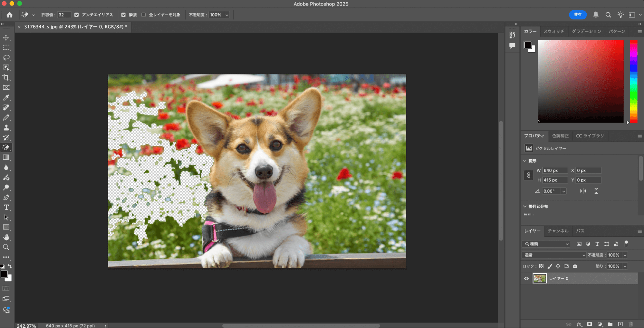The image size is (644, 328).
Task: Toggle lock transparent pixels
Action: [541, 266]
